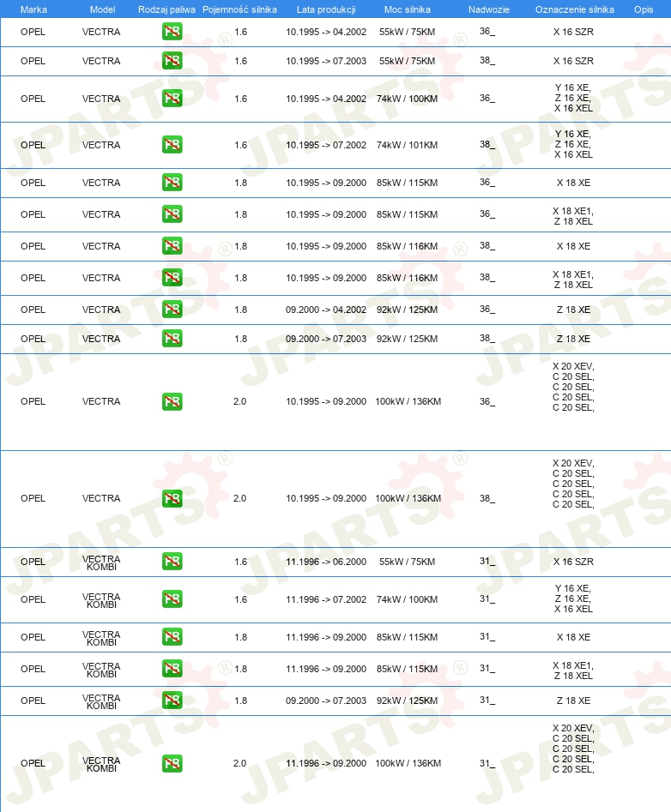Click the Oznaczenie silnika column header
Viewport: 671px width, 812px height.
(x=575, y=9)
